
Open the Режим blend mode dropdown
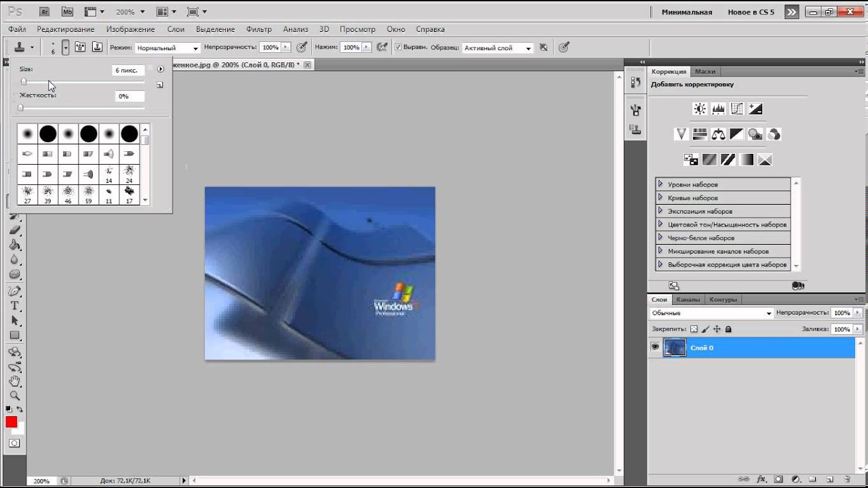point(167,48)
